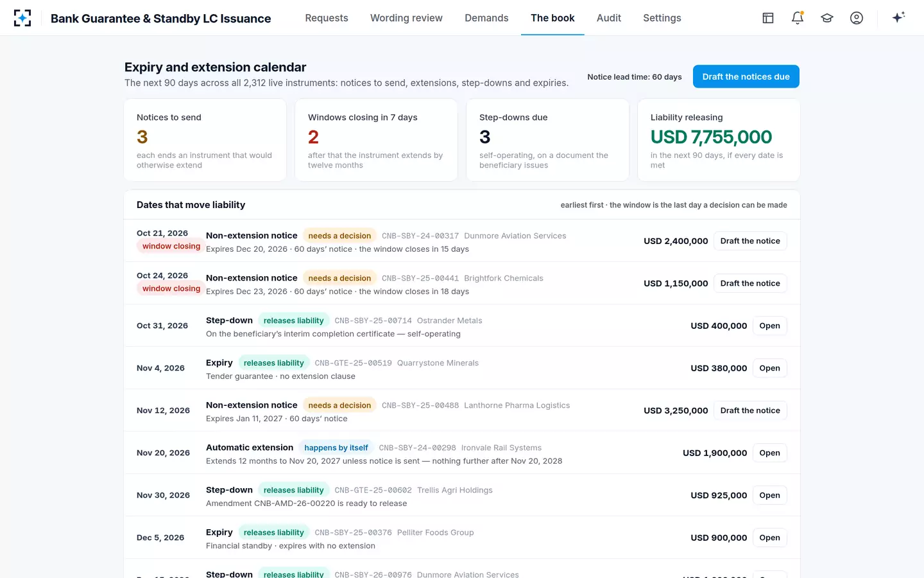
Task: Click the Notice lead time: 60 days label
Action: click(x=635, y=77)
